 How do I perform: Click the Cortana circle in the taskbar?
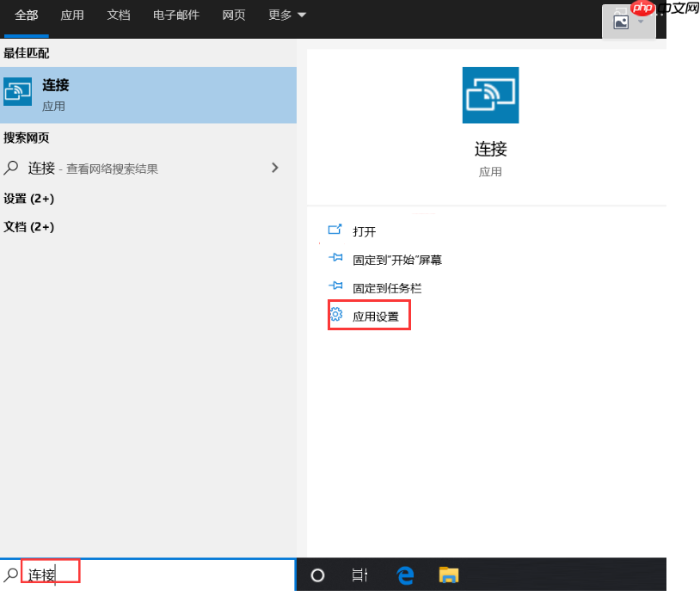tap(316, 574)
